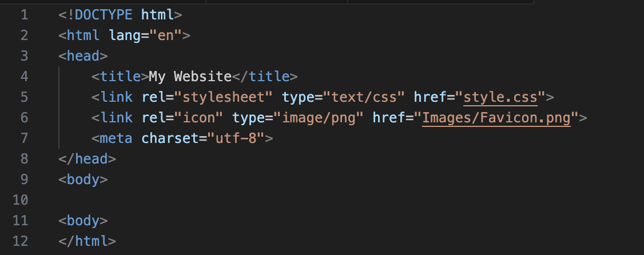Image resolution: width=644 pixels, height=255 pixels.
Task: Place cursor on the "image/png" type value
Action: tap(319, 118)
